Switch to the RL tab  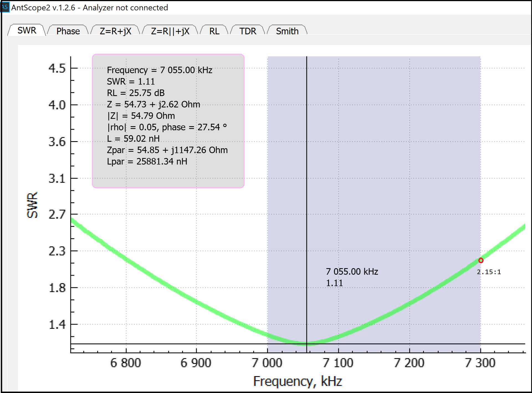tap(214, 31)
